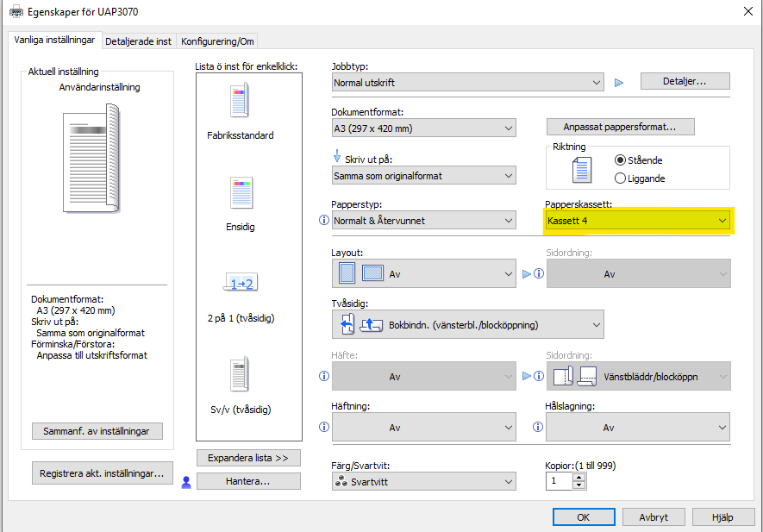Open the Tvåsidig binding dropdown

[x=467, y=324]
